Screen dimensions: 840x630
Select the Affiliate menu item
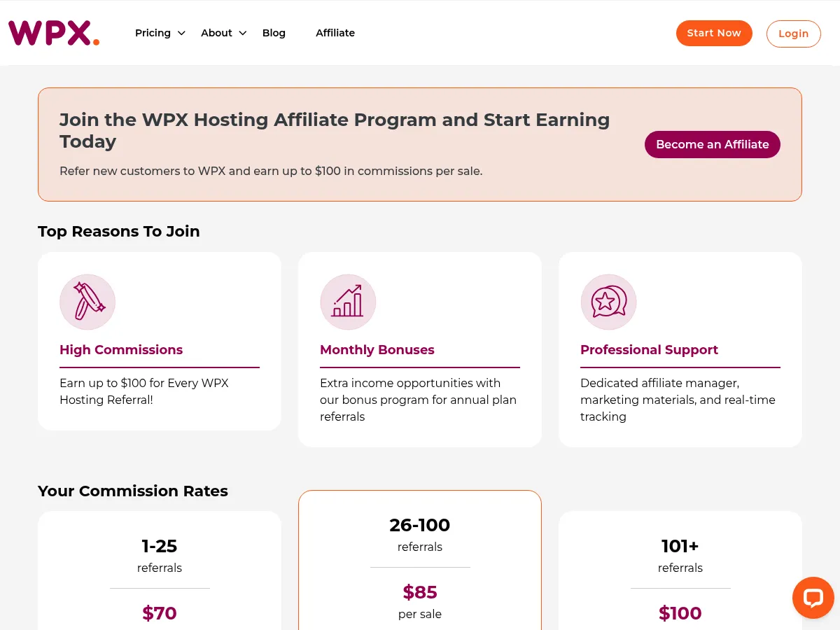click(x=335, y=33)
